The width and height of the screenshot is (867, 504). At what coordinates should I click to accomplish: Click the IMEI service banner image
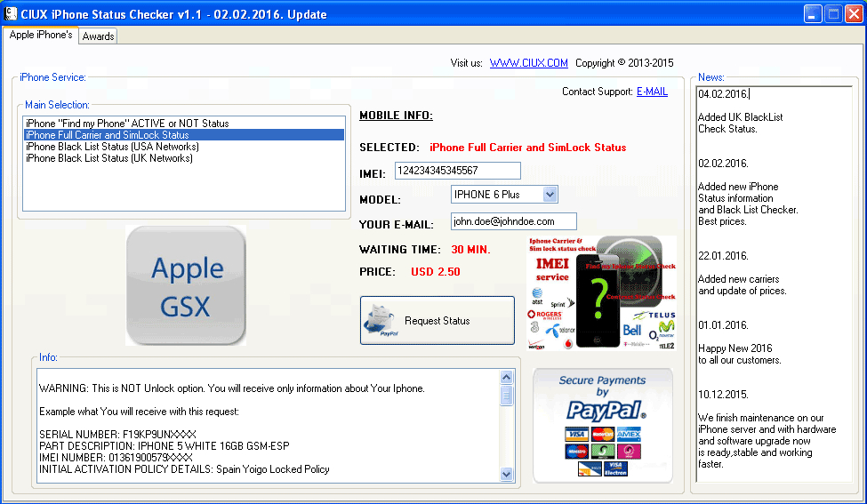[x=602, y=293]
